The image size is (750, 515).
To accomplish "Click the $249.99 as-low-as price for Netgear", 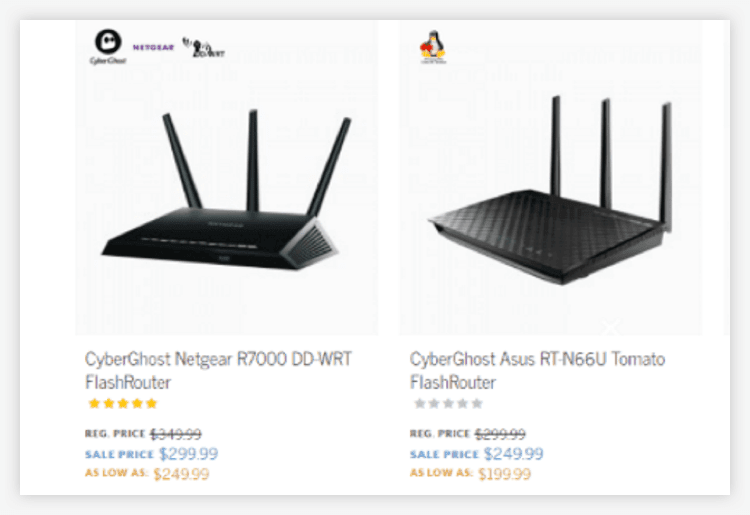I will (x=181, y=474).
